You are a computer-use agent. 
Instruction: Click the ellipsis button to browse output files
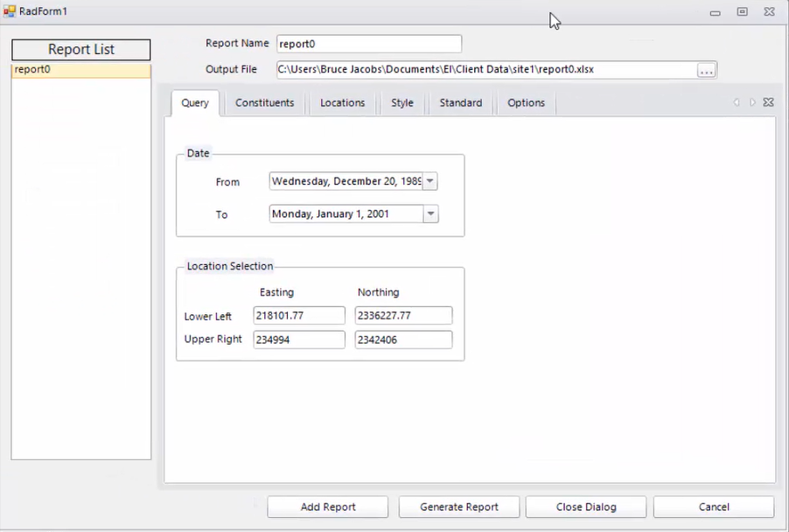point(706,69)
